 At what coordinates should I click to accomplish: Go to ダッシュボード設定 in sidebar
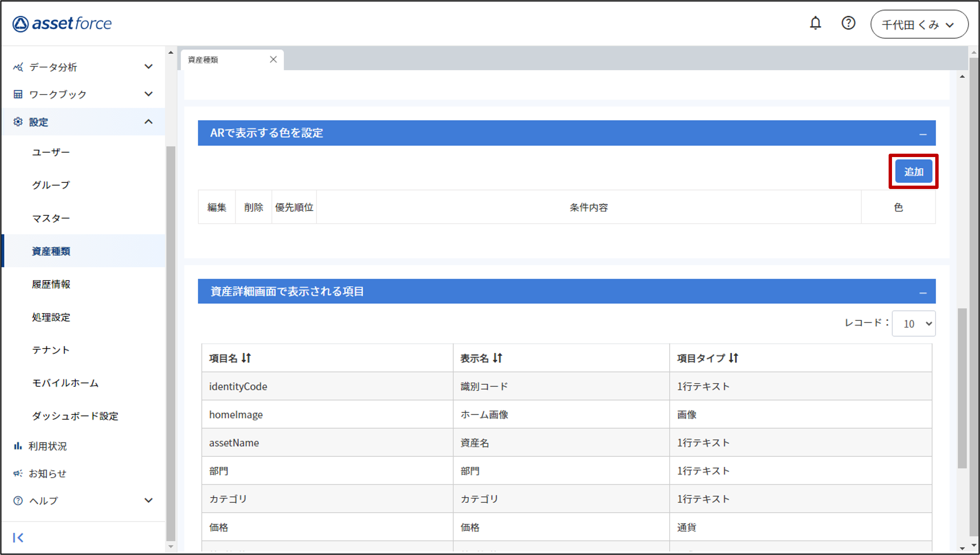pos(75,416)
